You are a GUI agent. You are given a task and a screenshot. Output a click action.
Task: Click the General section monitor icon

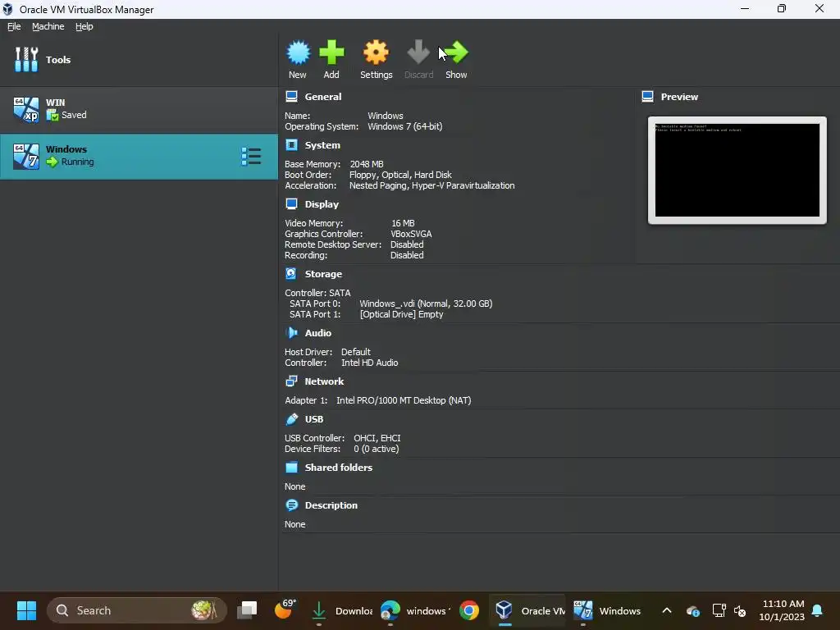[291, 97]
